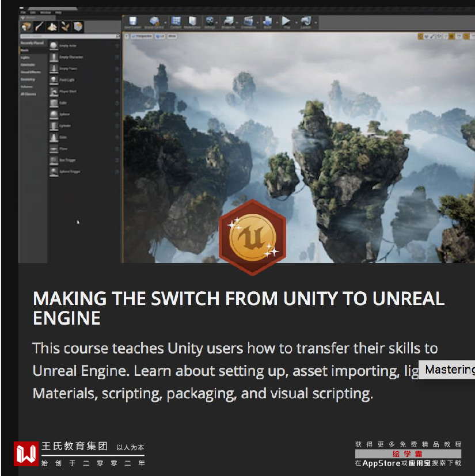Select the Lights category
This screenshot has height=476, width=475.
pyautogui.click(x=32, y=58)
